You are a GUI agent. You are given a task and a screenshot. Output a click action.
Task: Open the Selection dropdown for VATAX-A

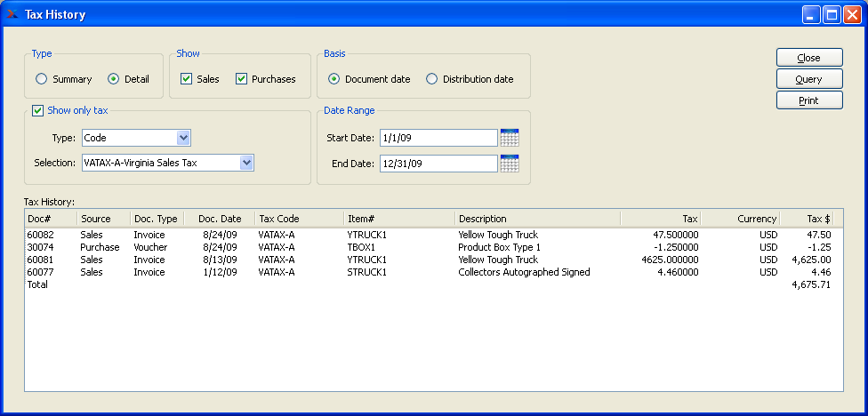tap(246, 163)
